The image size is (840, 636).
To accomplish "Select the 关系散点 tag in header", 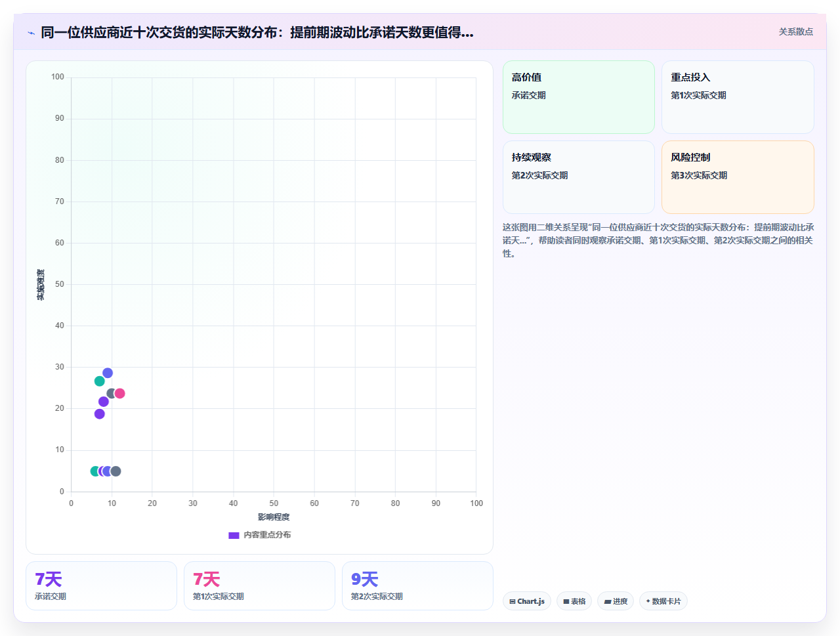I will click(796, 32).
